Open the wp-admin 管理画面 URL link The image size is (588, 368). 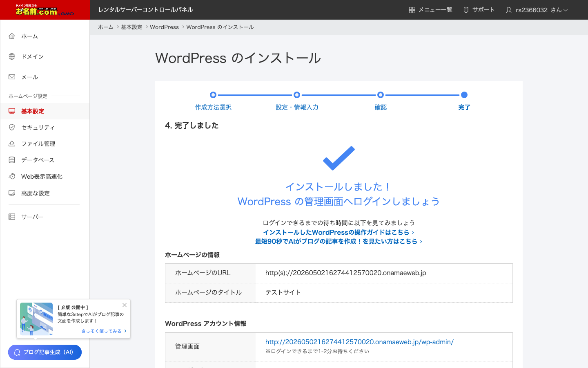359,342
